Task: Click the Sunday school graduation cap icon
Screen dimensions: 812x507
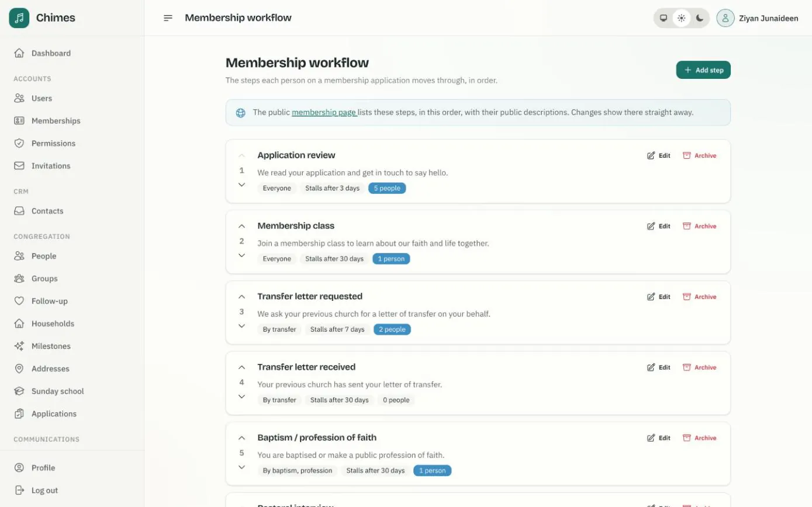Action: pos(19,391)
